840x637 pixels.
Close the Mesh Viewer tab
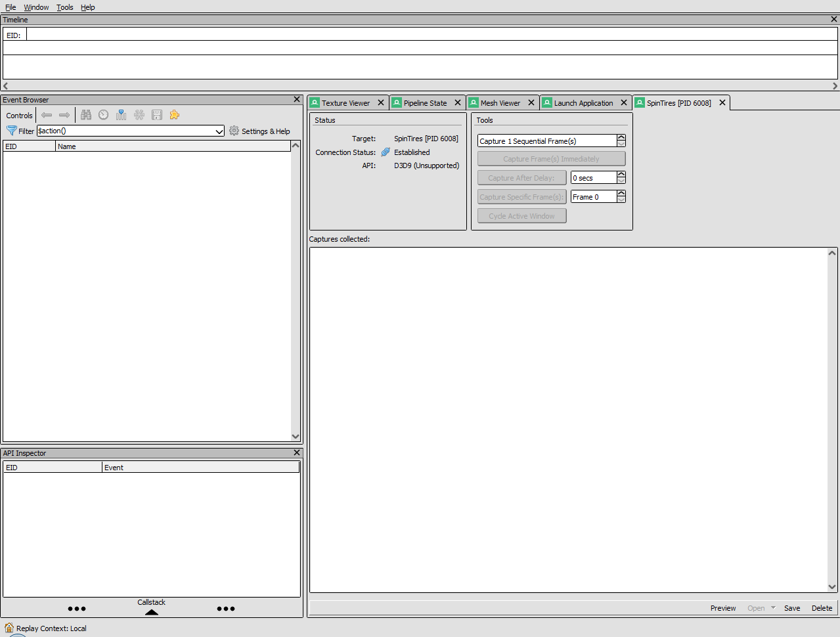pyautogui.click(x=531, y=102)
